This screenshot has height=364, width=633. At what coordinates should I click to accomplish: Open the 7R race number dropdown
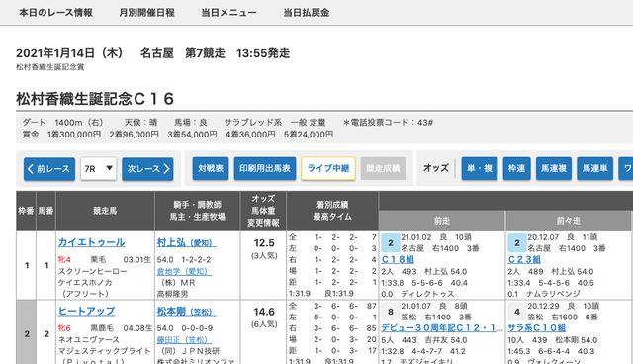click(x=99, y=169)
